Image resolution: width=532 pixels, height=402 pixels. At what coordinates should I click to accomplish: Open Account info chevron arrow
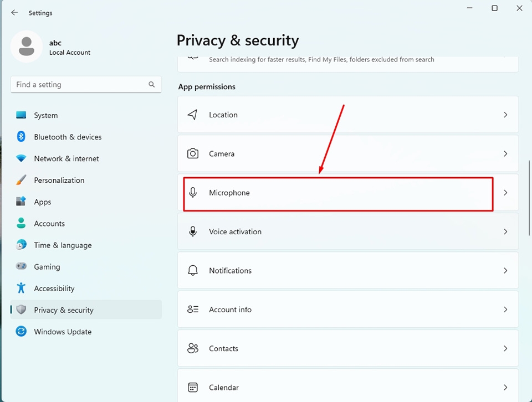point(505,310)
